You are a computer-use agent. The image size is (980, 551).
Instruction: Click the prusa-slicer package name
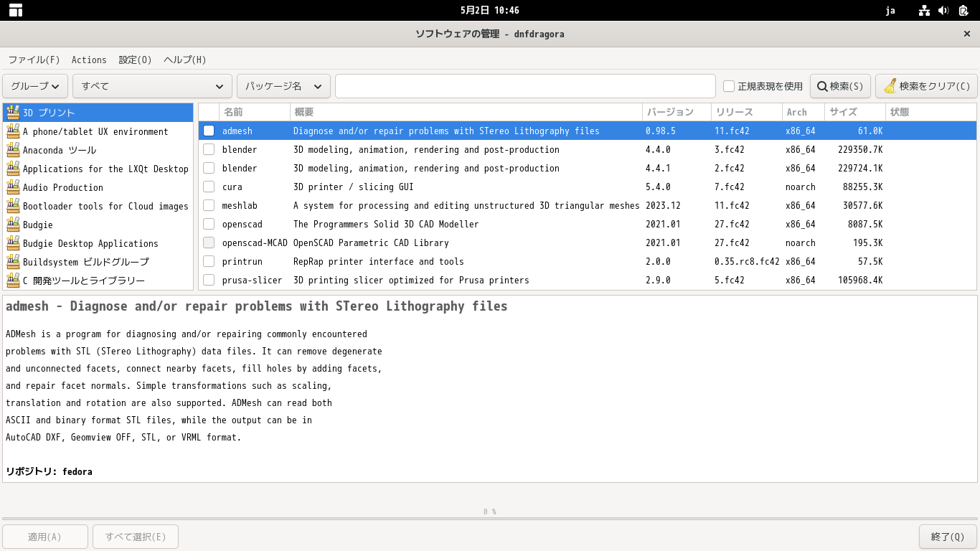pyautogui.click(x=252, y=281)
